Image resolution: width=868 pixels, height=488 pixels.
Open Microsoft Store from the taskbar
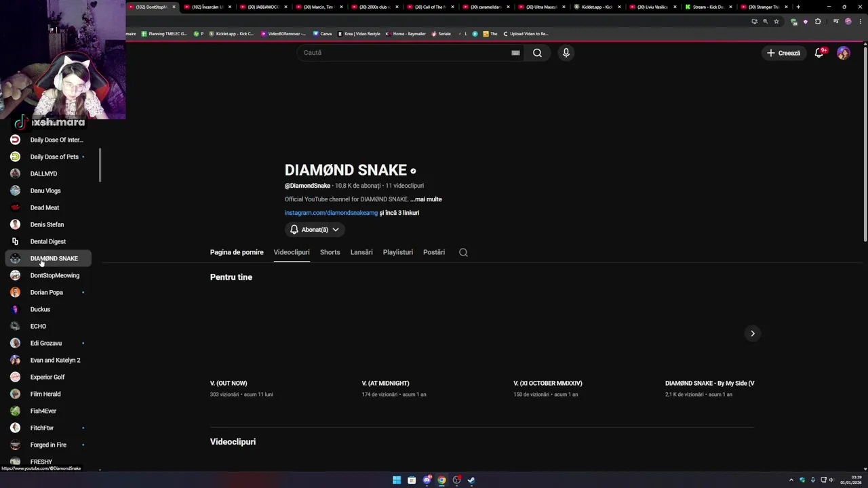click(x=412, y=480)
